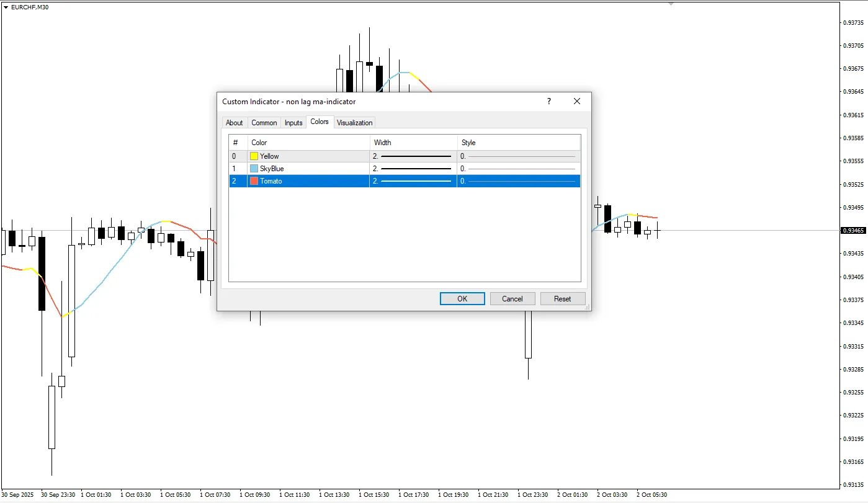Go to the Inputs tab

pyautogui.click(x=293, y=123)
